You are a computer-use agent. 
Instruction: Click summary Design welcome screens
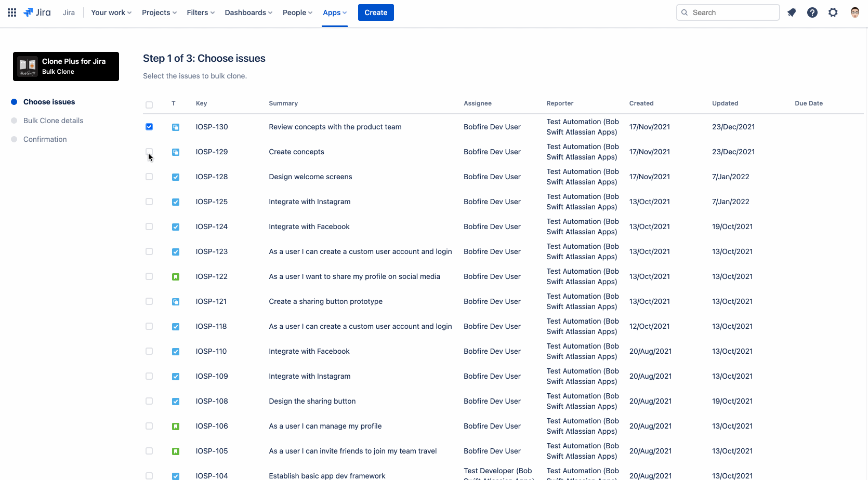tap(310, 177)
